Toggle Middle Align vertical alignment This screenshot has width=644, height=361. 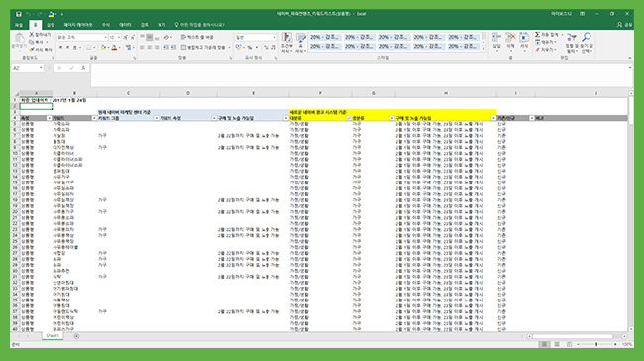[150, 37]
